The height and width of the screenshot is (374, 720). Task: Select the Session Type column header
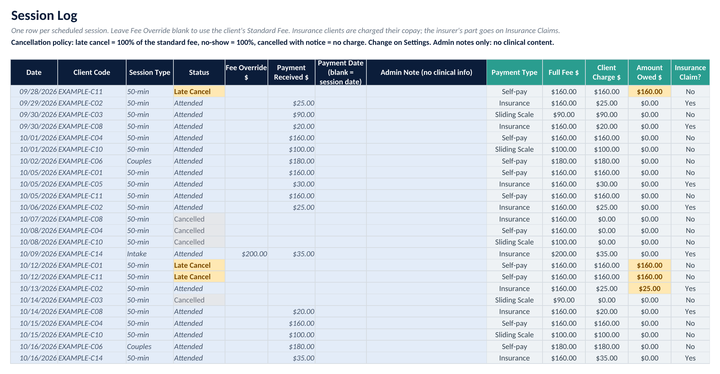150,72
